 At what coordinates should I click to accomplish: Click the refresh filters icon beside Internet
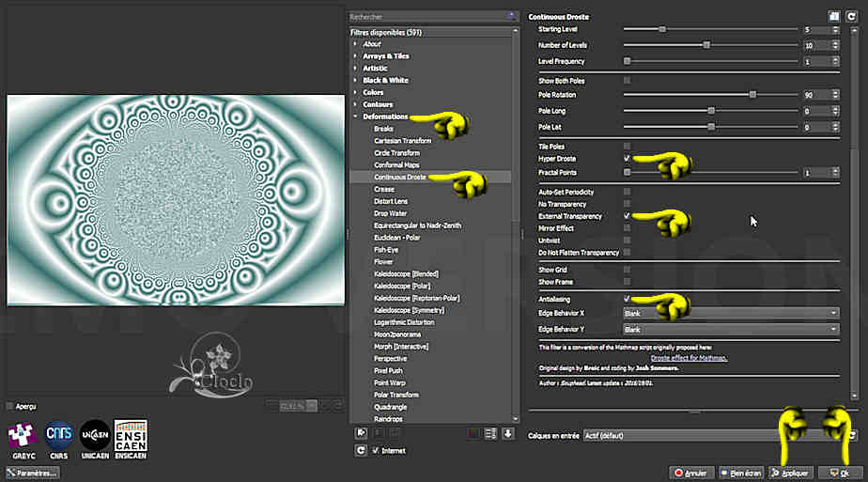[361, 451]
